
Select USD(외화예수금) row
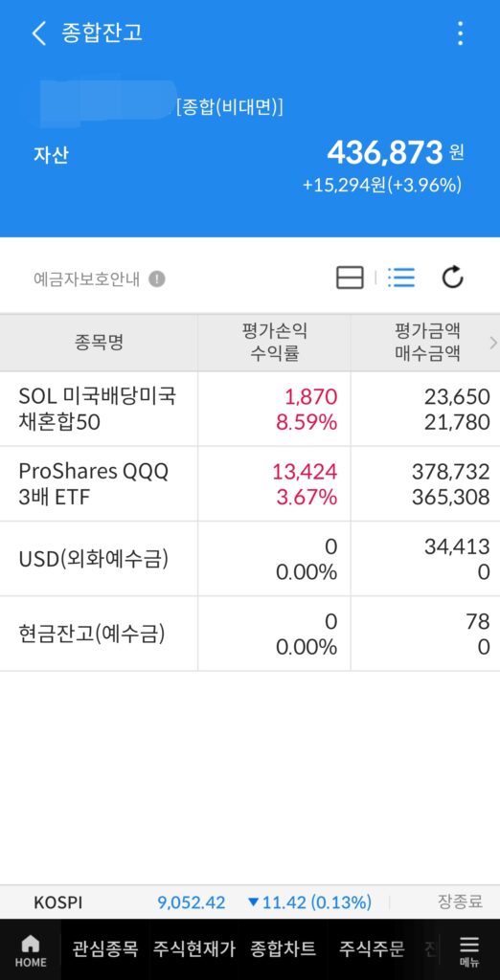[250, 559]
